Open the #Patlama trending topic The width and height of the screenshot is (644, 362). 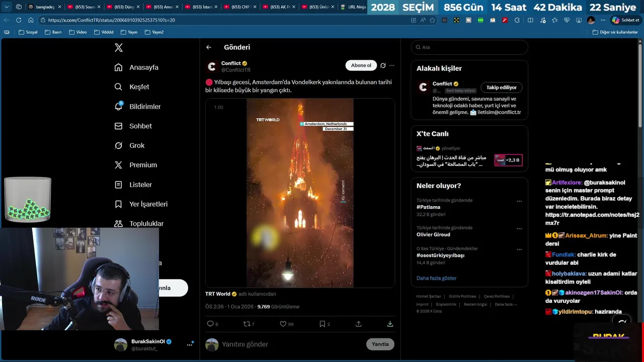[429, 207]
